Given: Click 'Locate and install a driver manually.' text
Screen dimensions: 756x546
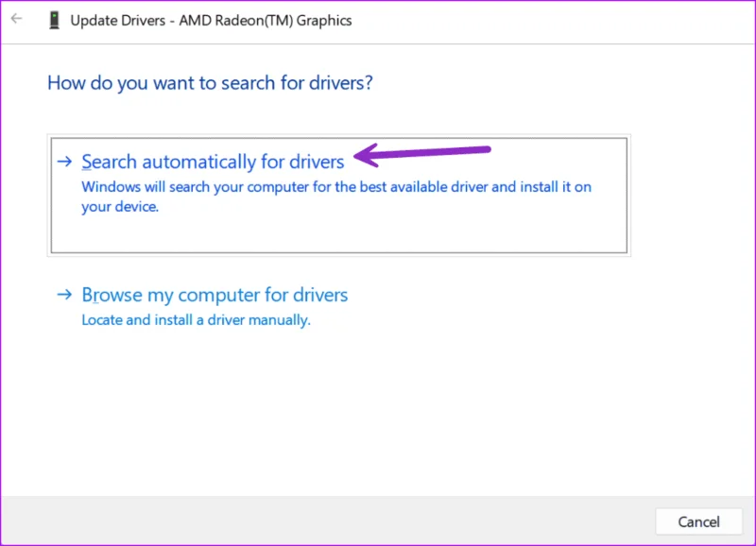Looking at the screenshot, I should coord(196,320).
